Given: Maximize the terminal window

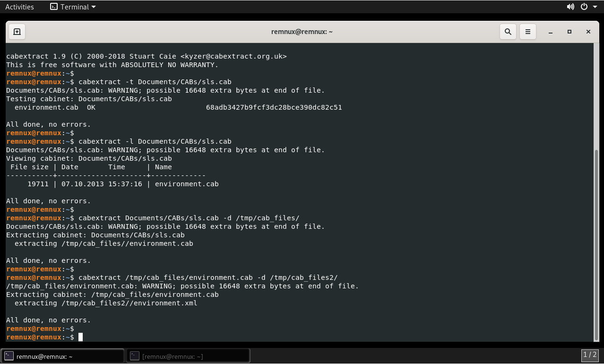Looking at the screenshot, I should 569,32.
